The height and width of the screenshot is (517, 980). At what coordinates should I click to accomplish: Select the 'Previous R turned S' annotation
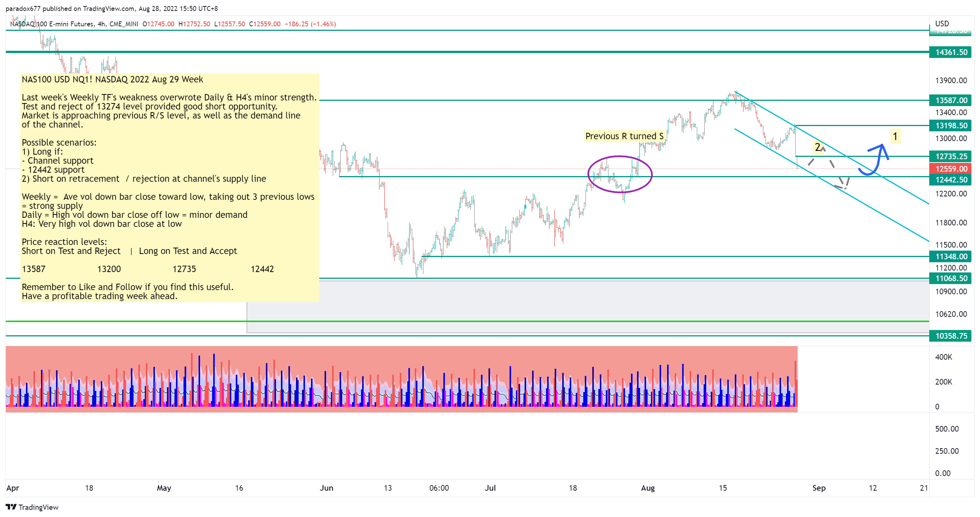tap(624, 136)
